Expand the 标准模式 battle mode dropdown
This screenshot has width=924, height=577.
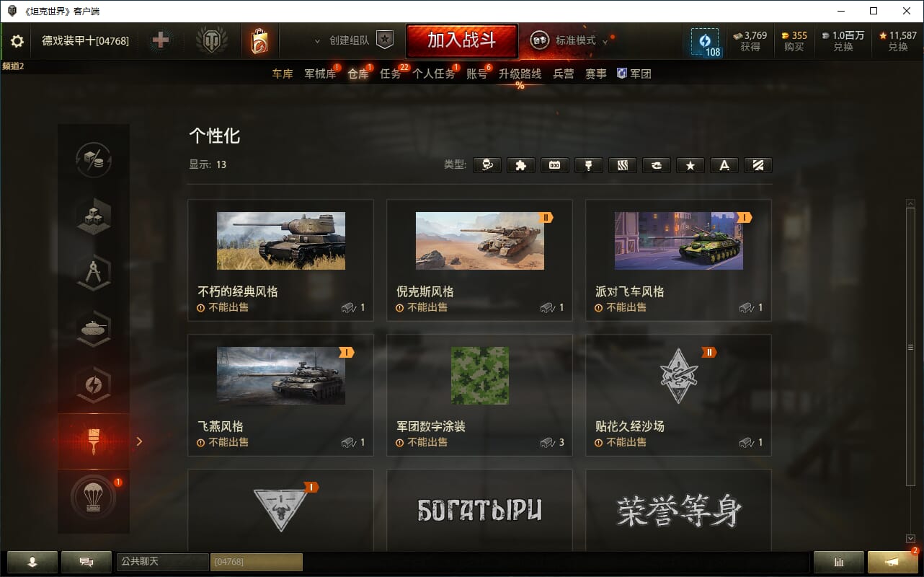point(605,42)
